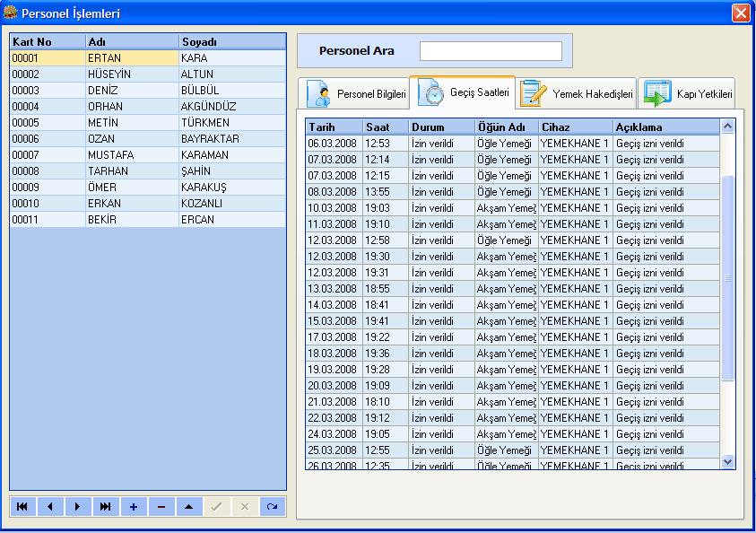Open the Kapı Yetkileri tab
This screenshot has width=756, height=533.
pos(687,94)
